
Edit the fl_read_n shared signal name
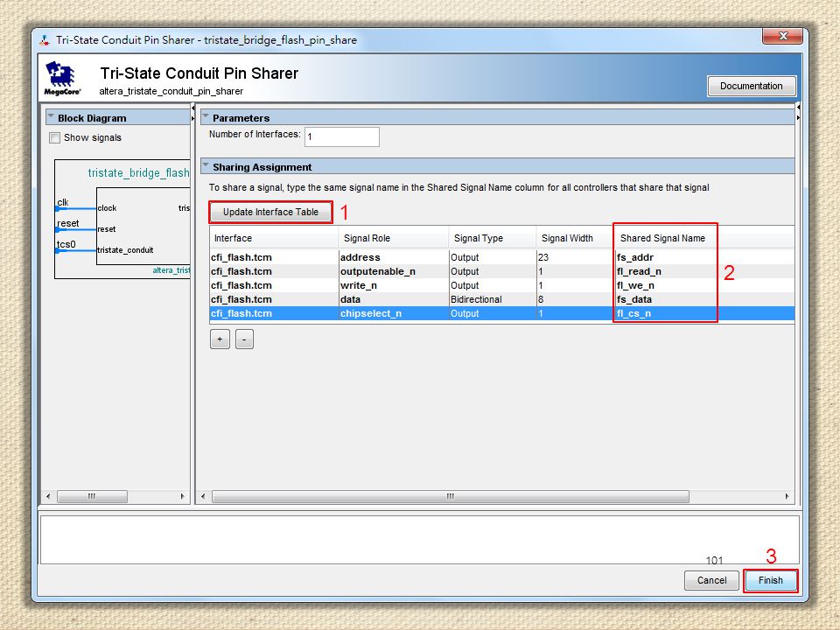coord(666,271)
